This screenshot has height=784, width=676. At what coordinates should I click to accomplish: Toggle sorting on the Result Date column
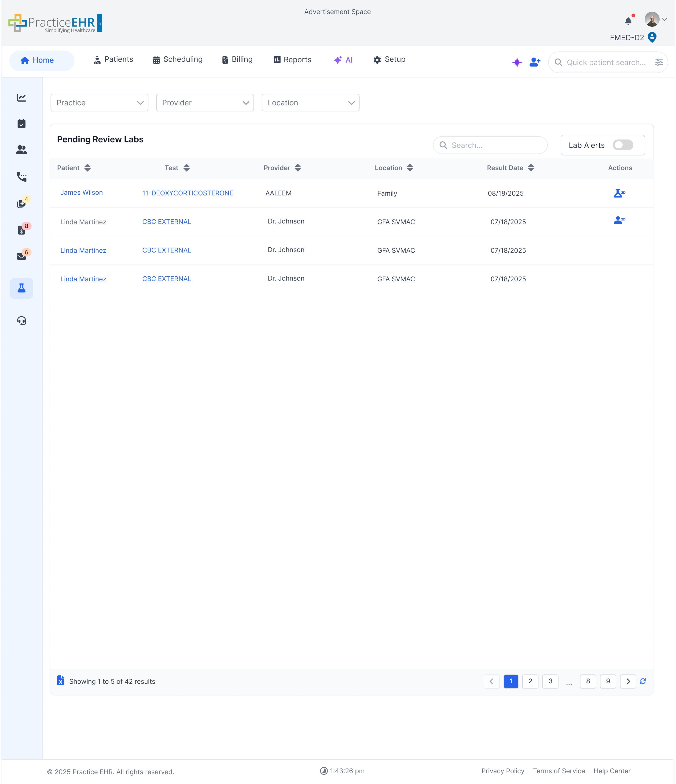coord(531,168)
